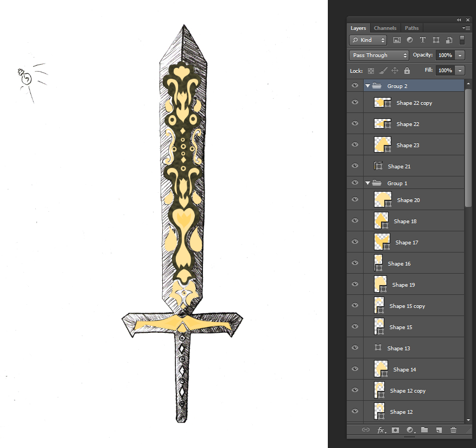Click vector mask icon of Shape 21
The width and height of the screenshot is (476, 448).
tap(378, 166)
